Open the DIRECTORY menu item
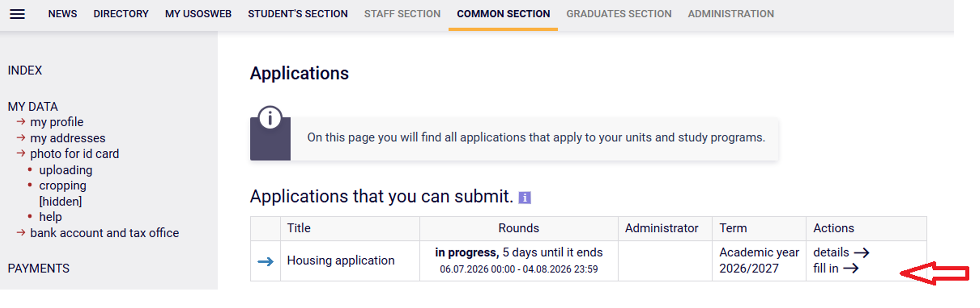Image resolution: width=980 pixels, height=308 pixels. click(x=121, y=14)
